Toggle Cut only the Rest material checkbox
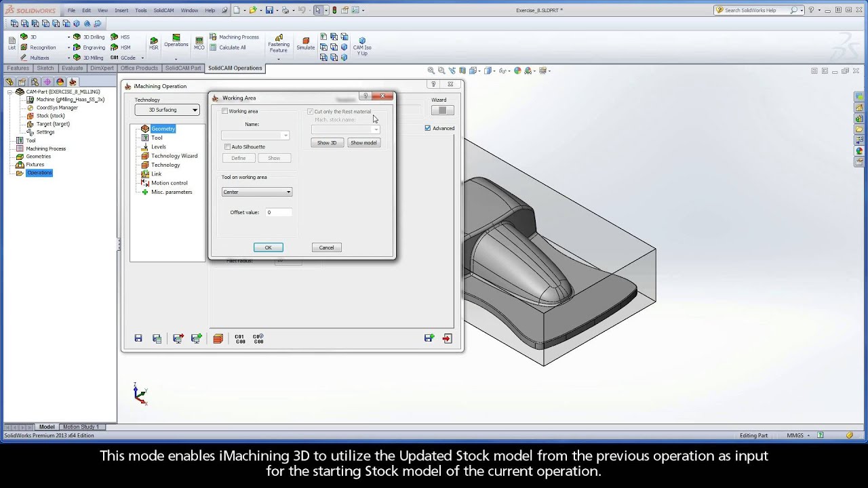 pos(310,111)
